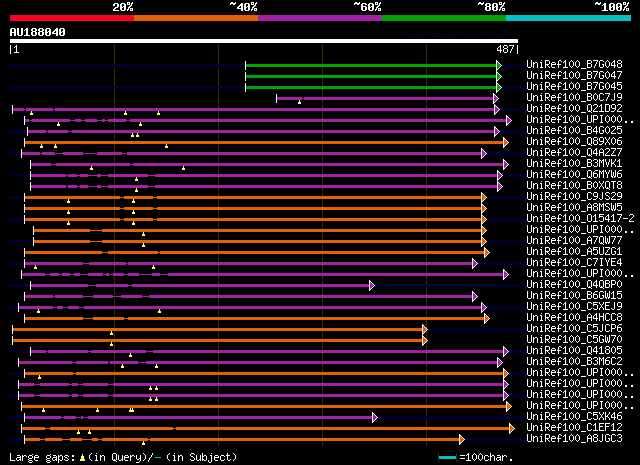Click the green alignment bar for B7G045
This screenshot has width=640, height=465.
(x=371, y=87)
